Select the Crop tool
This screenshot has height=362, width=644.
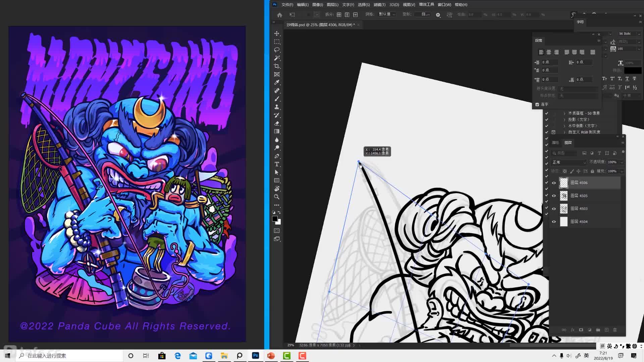(277, 66)
